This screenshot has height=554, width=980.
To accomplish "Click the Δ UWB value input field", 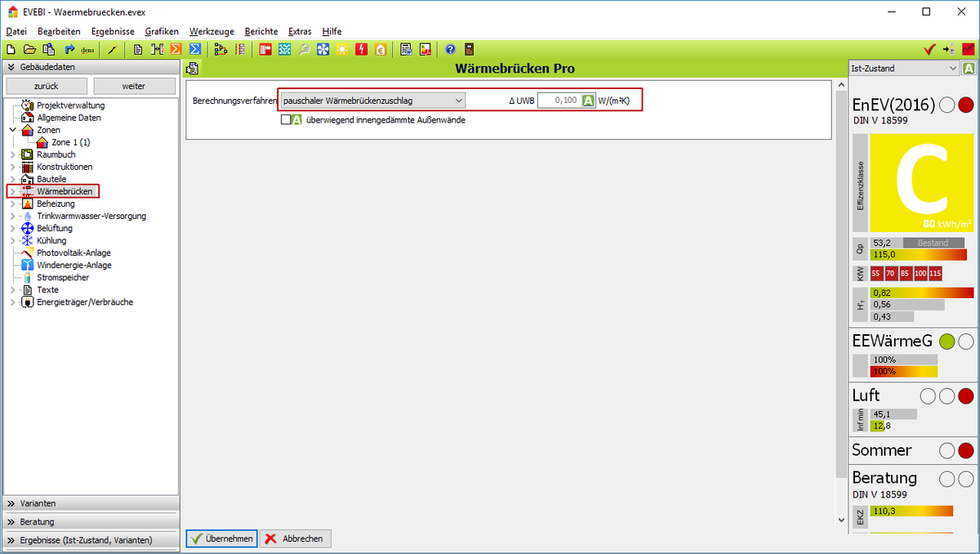I will click(x=559, y=101).
